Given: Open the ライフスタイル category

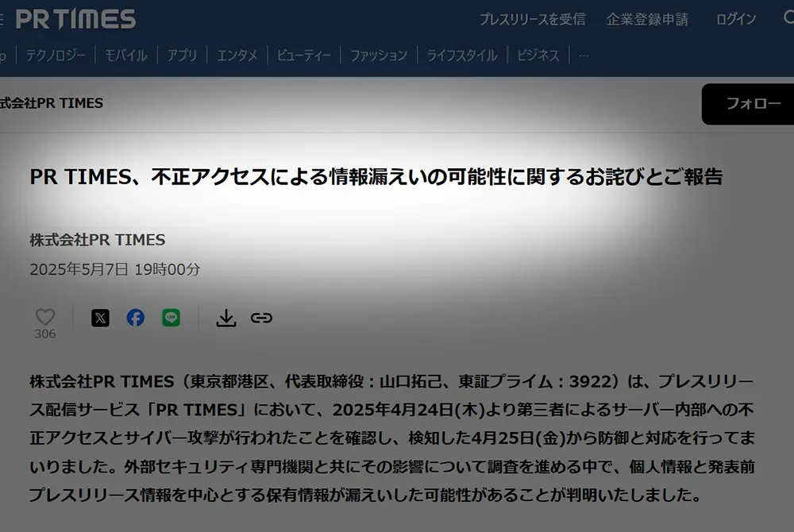Looking at the screenshot, I should click(462, 55).
